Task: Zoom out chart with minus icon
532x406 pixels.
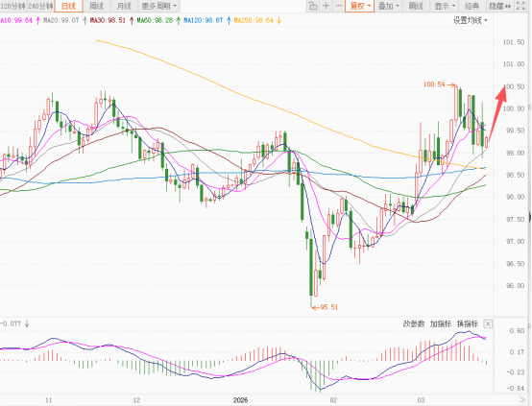Action: [x=338, y=6]
